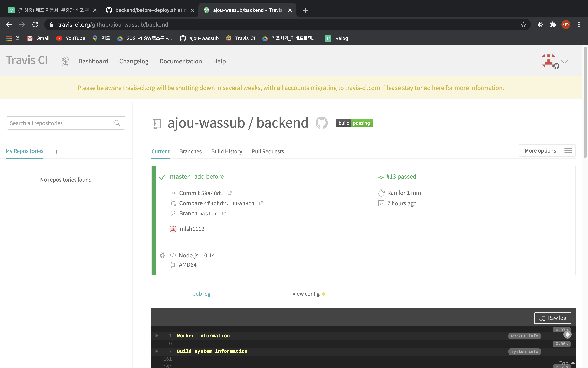
Task: Switch to the Build History tab
Action: point(227,151)
